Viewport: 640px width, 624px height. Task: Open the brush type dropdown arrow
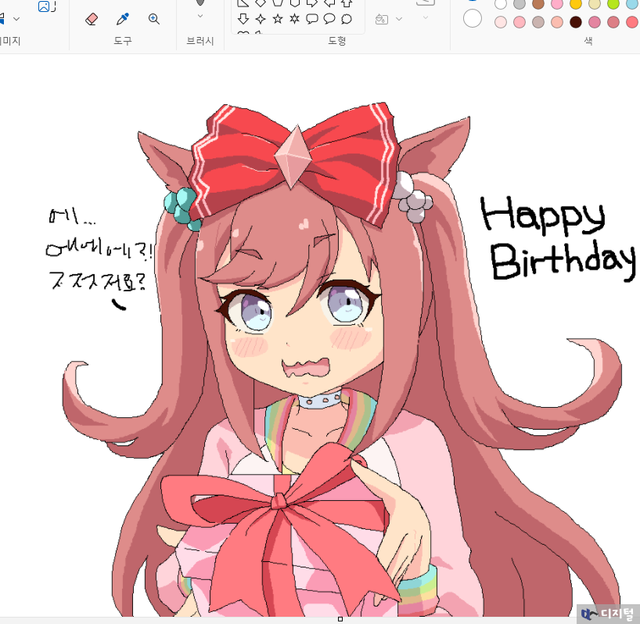click(x=200, y=16)
